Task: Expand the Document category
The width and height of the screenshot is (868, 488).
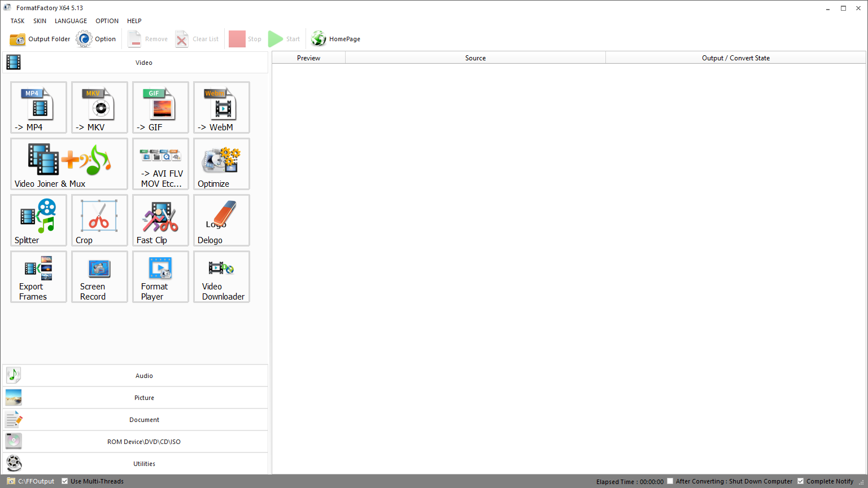Action: [x=136, y=420]
